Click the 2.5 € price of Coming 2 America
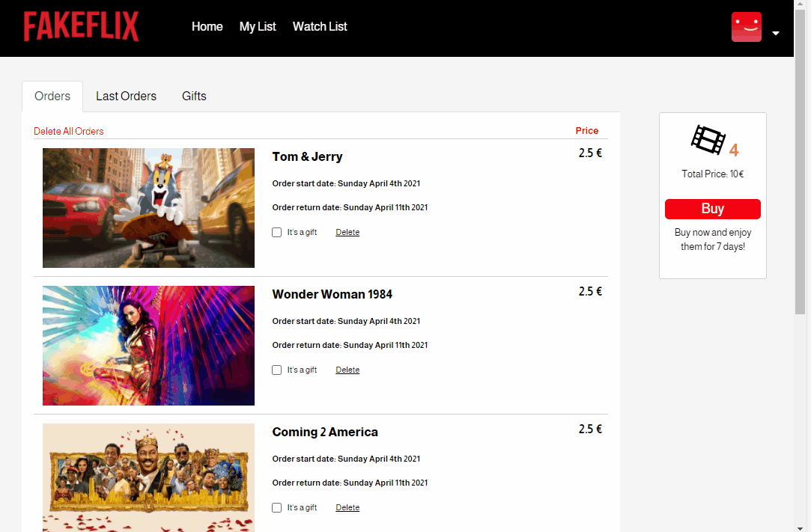The image size is (811, 532). pos(590,429)
